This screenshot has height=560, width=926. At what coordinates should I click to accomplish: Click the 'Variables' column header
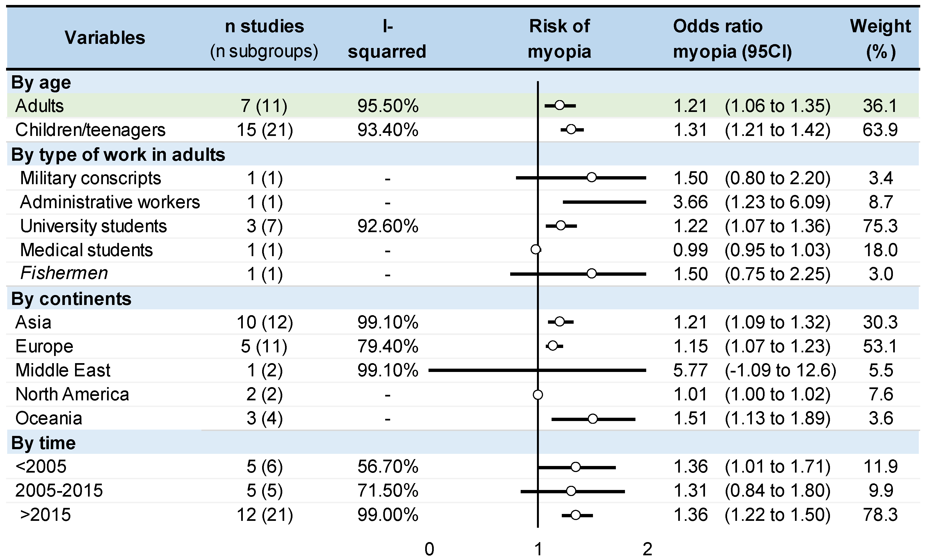(x=105, y=38)
